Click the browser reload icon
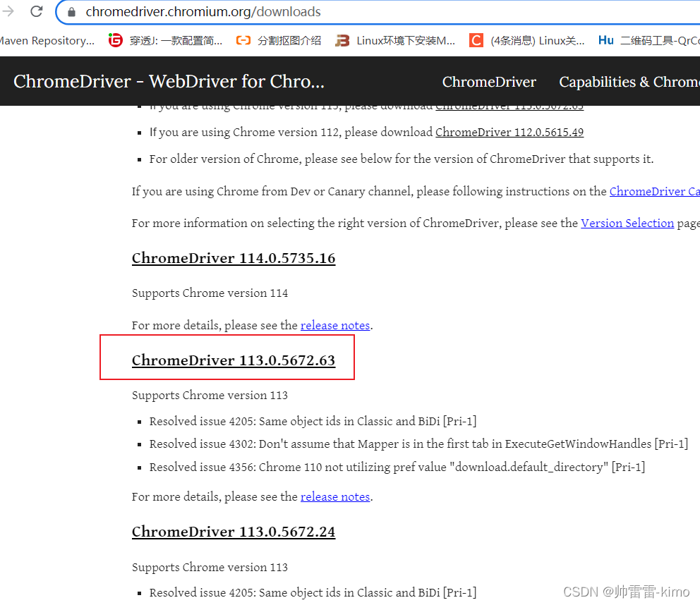700x605 pixels. pos(37,11)
